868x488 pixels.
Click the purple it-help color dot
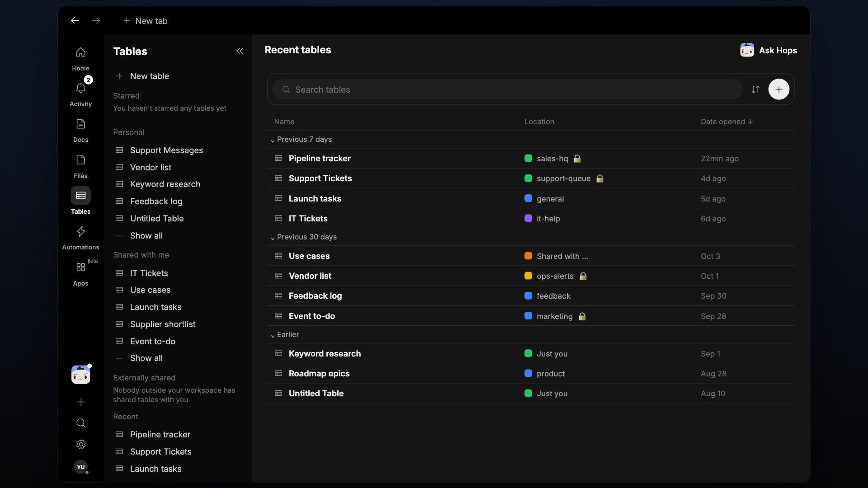point(528,218)
